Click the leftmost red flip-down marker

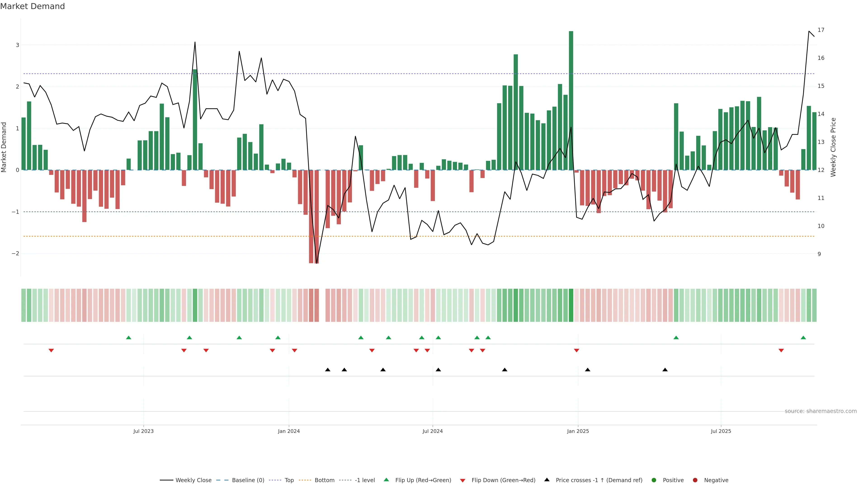[51, 350]
